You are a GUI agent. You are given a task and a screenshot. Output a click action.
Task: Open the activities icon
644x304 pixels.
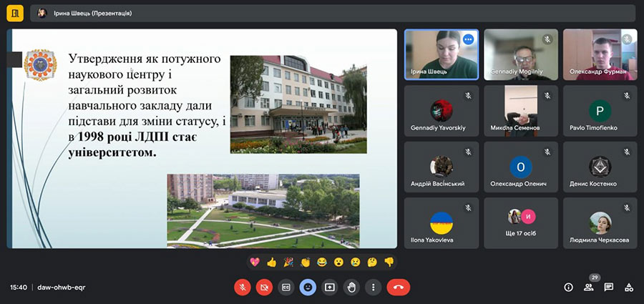tap(629, 287)
